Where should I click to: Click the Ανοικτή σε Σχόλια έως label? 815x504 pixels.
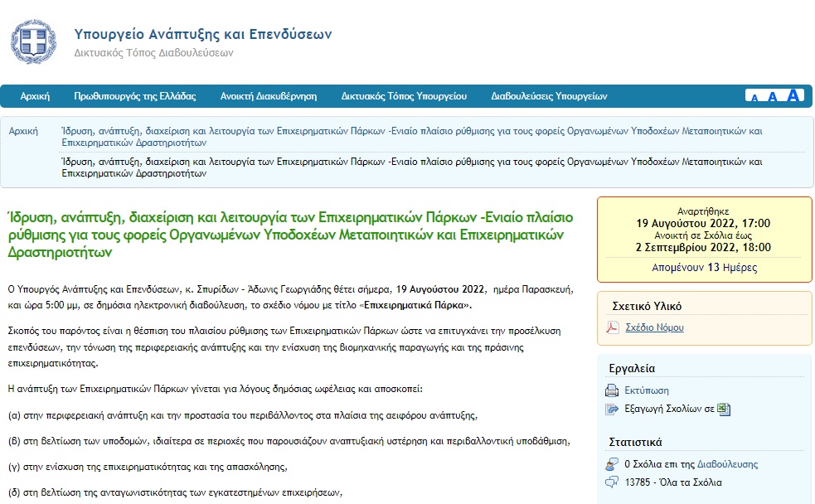[x=703, y=235]
